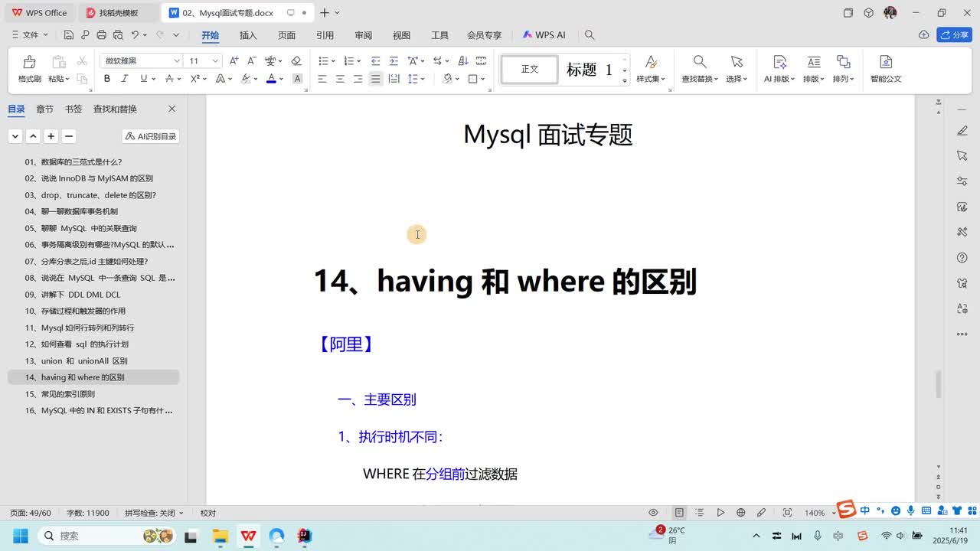This screenshot has height=551, width=980.
Task: Open the WPS AI tab
Action: (544, 35)
